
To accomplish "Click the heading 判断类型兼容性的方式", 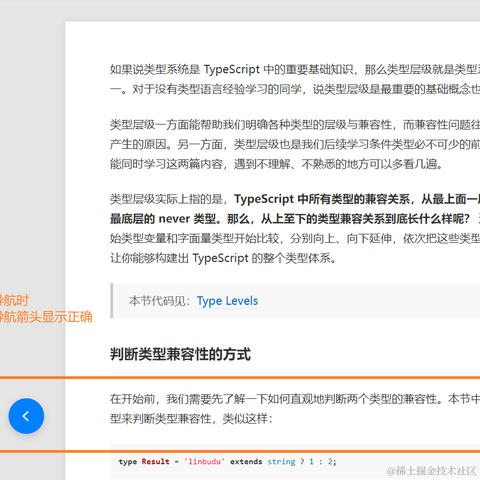I will coord(180,354).
